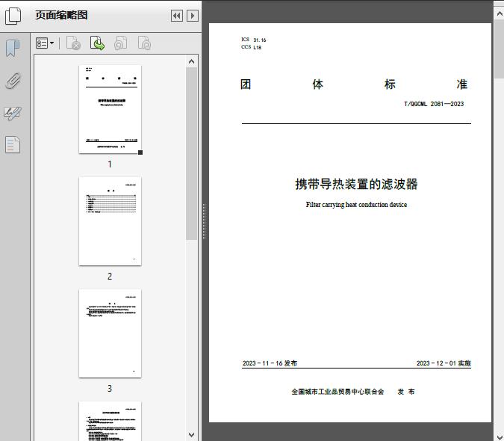Click the document view scrollbar down arrow
Image resolution: width=504 pixels, height=441 pixels.
click(498, 434)
